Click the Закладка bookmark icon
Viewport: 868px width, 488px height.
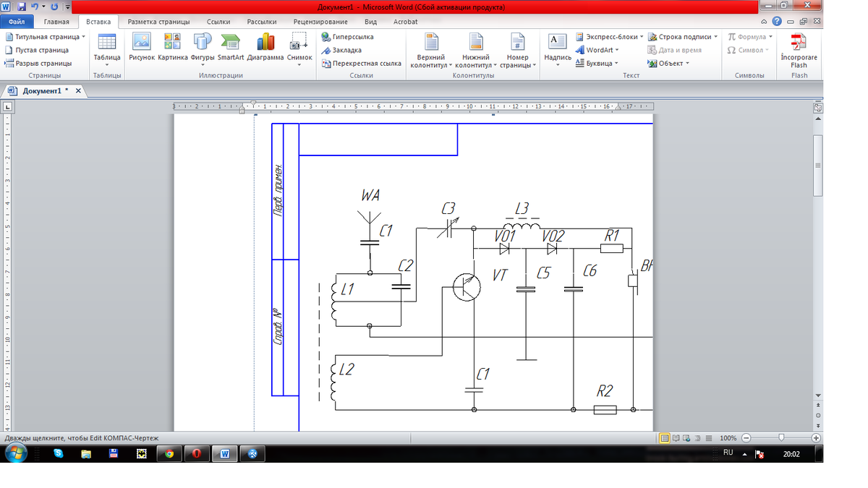327,50
